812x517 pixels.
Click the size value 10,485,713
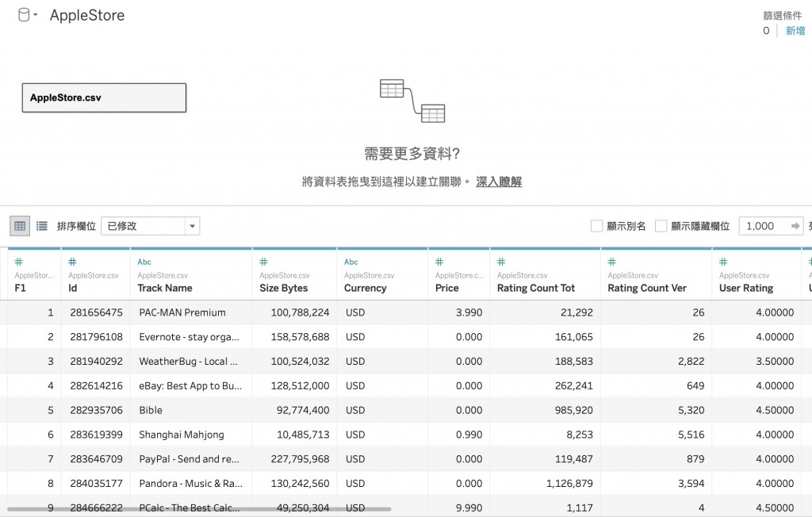tap(303, 434)
